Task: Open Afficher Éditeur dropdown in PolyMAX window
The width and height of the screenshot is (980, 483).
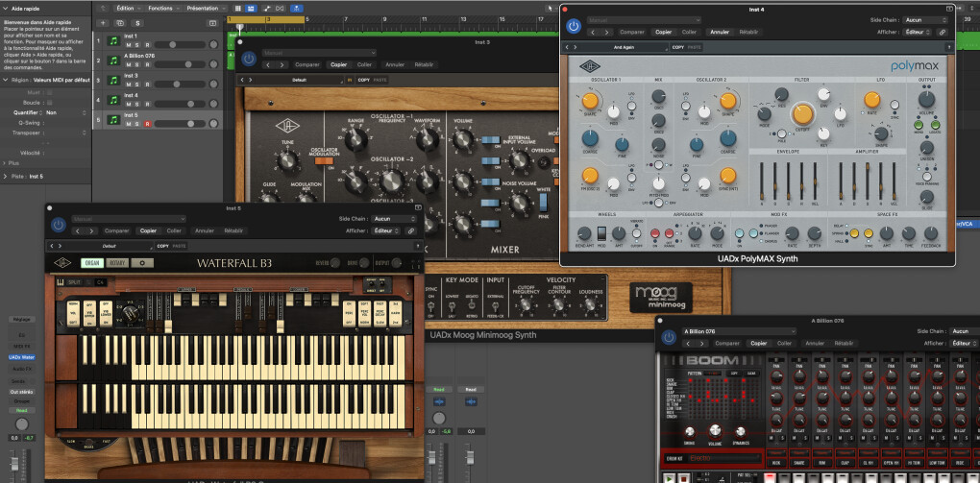Action: coord(919,32)
